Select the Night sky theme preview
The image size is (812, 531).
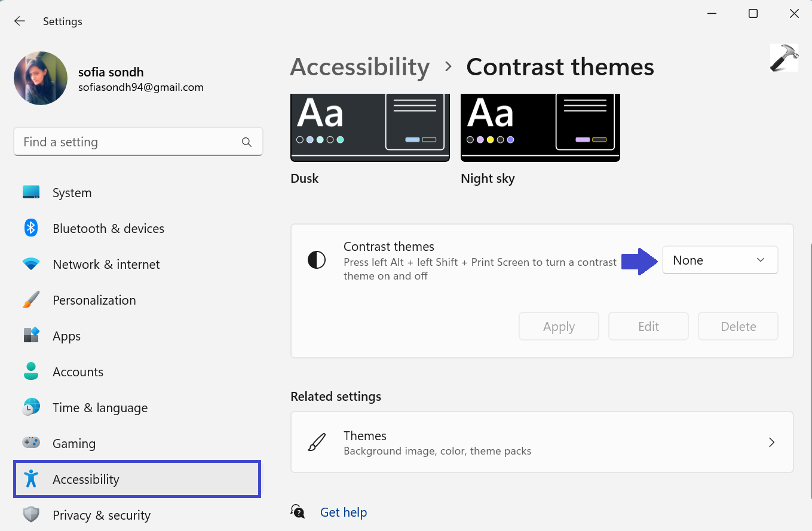click(x=540, y=128)
